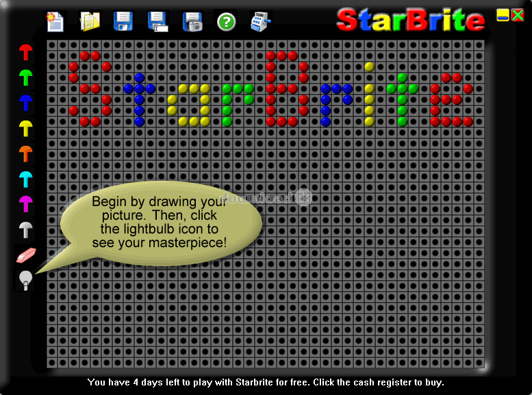This screenshot has width=532, height=395.
Task: Select the blue peg color
Action: point(26,103)
